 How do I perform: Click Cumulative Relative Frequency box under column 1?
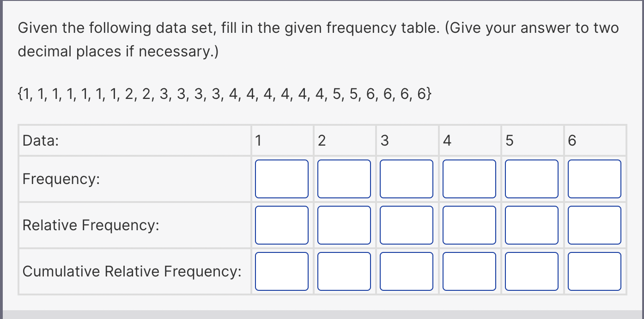[281, 271]
